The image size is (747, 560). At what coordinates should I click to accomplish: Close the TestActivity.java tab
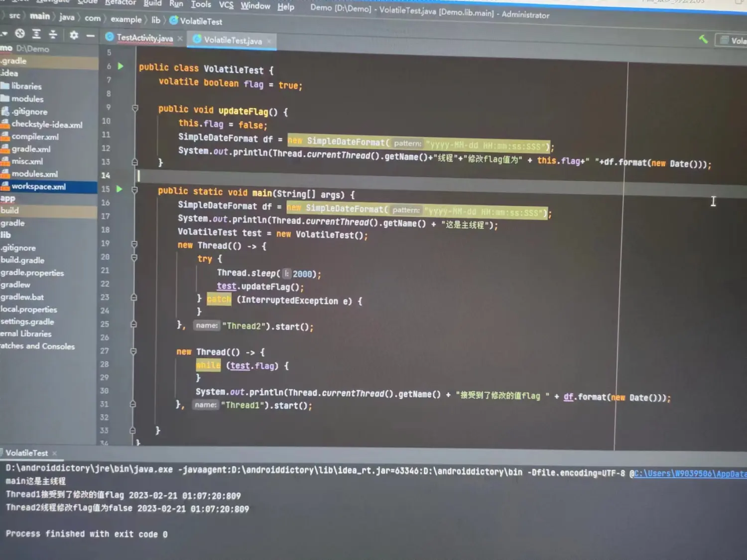pyautogui.click(x=180, y=38)
